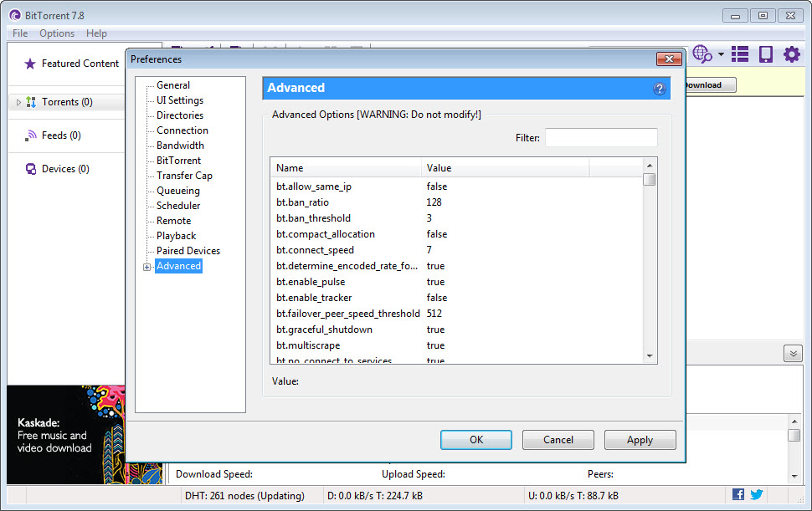The image size is (812, 511).
Task: Click the remote device tablet icon
Action: pos(765,54)
